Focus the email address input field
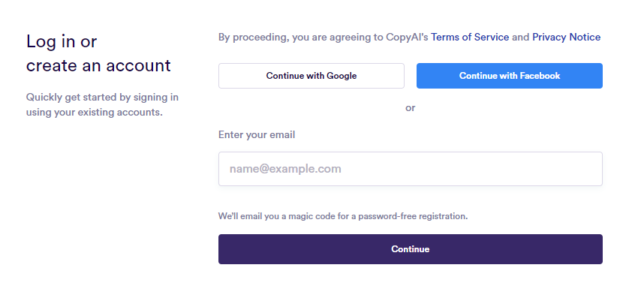 coord(410,169)
